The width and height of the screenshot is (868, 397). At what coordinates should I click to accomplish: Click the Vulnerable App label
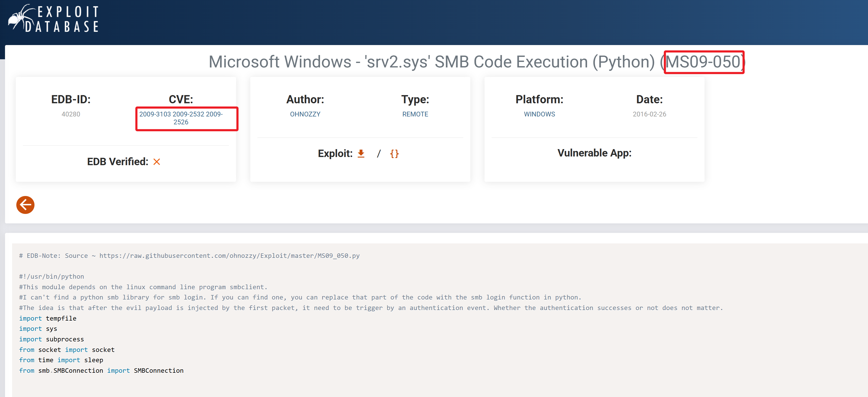pos(594,153)
